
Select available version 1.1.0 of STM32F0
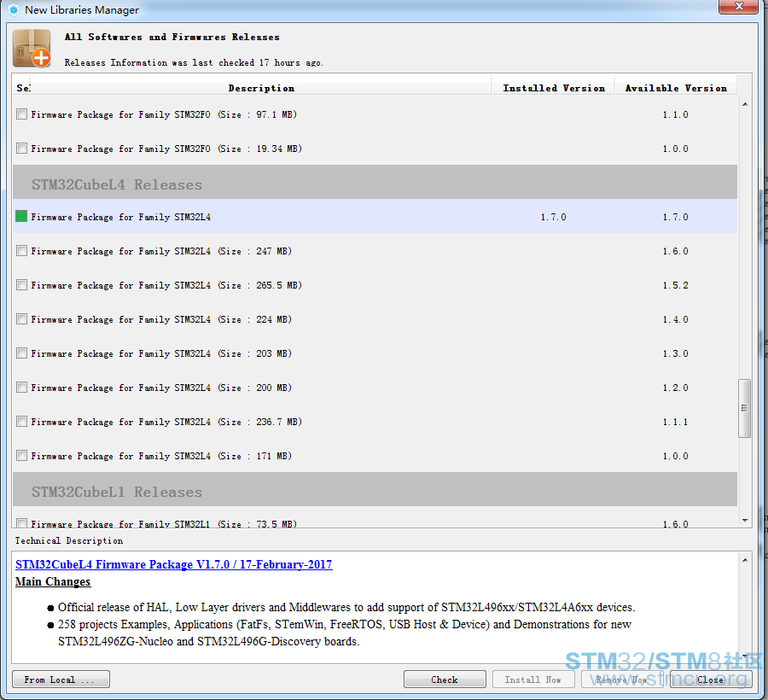coord(676,114)
